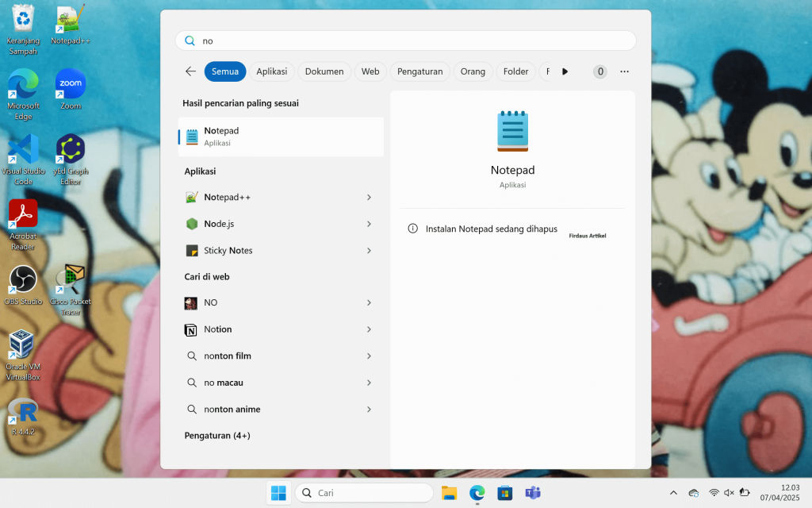The image size is (812, 508).
Task: Switch to the Aplikasi filter tab
Action: point(272,71)
